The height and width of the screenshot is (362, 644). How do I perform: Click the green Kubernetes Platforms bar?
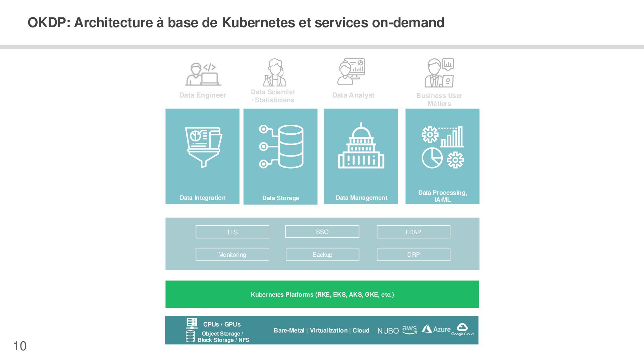pyautogui.click(x=322, y=294)
